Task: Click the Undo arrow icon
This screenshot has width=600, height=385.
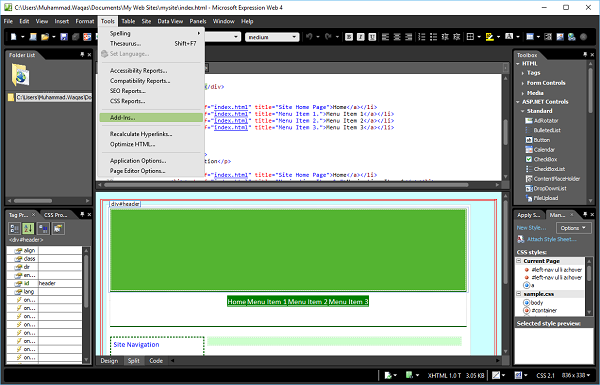Action: (309, 37)
